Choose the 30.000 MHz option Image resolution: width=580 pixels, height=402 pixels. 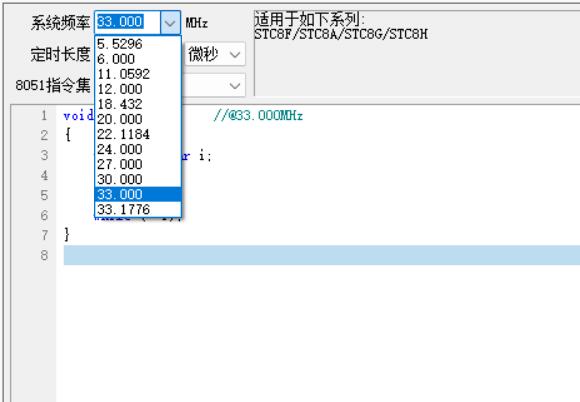pos(138,179)
